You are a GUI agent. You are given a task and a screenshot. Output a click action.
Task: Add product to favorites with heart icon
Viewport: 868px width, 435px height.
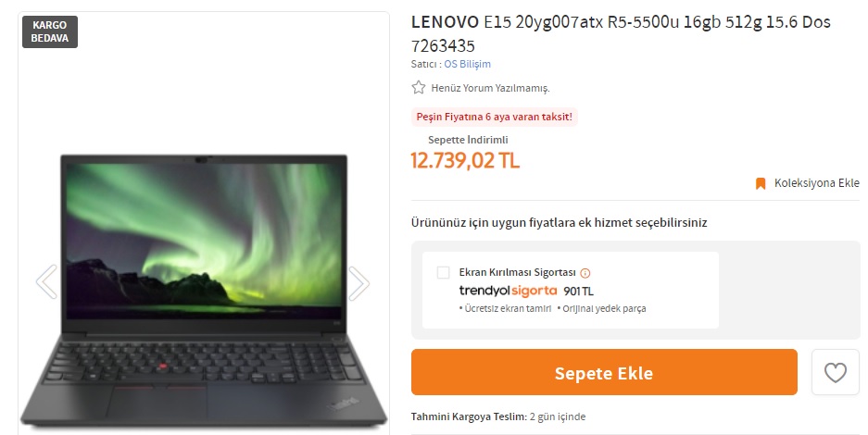835,373
